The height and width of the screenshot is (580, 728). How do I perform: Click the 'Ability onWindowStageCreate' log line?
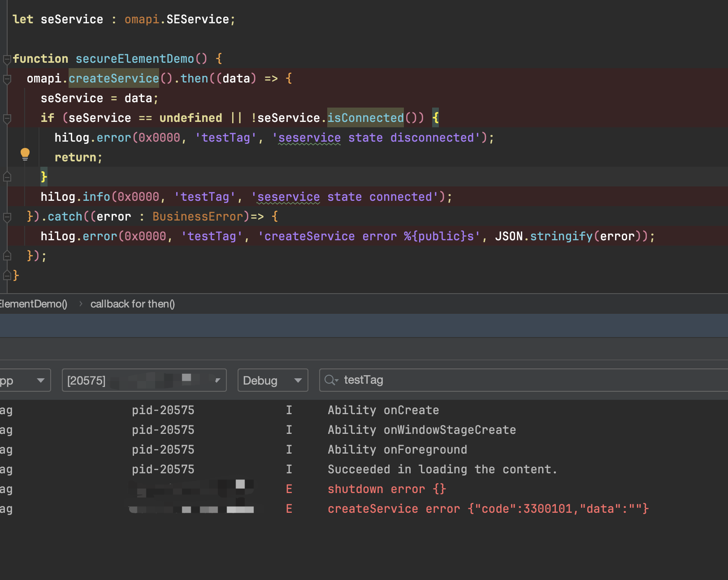(x=422, y=430)
